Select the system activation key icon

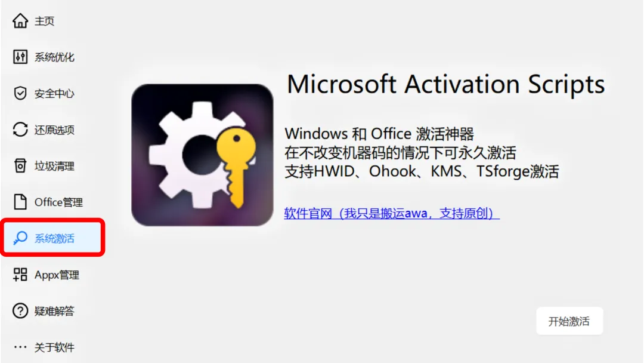click(20, 238)
